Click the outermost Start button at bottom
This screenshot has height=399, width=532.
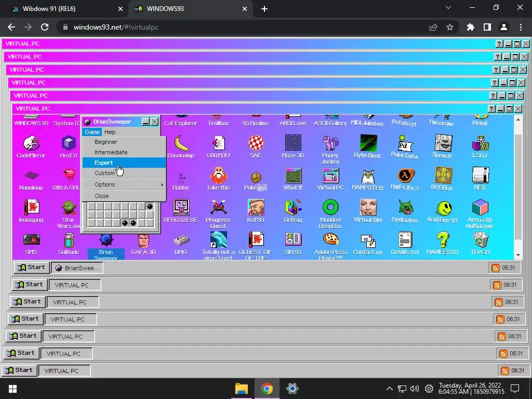(x=19, y=370)
